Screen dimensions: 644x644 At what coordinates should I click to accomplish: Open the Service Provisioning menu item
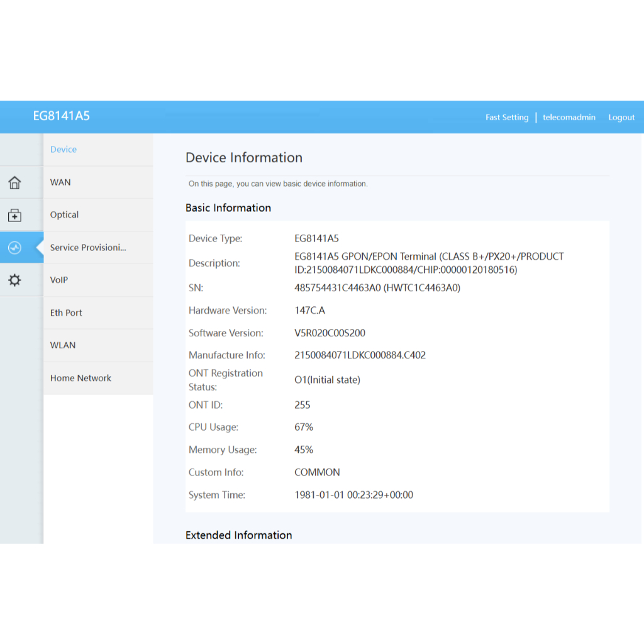[x=88, y=248]
